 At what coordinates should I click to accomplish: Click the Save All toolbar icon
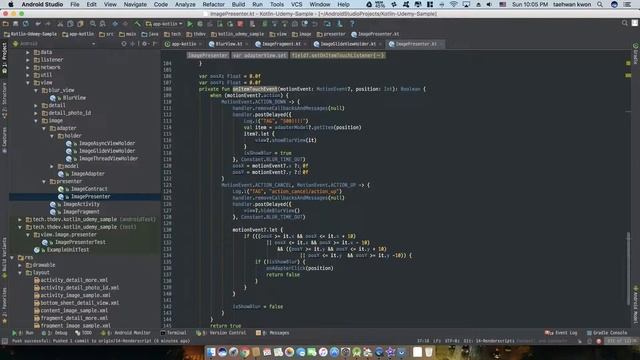coord(16,24)
